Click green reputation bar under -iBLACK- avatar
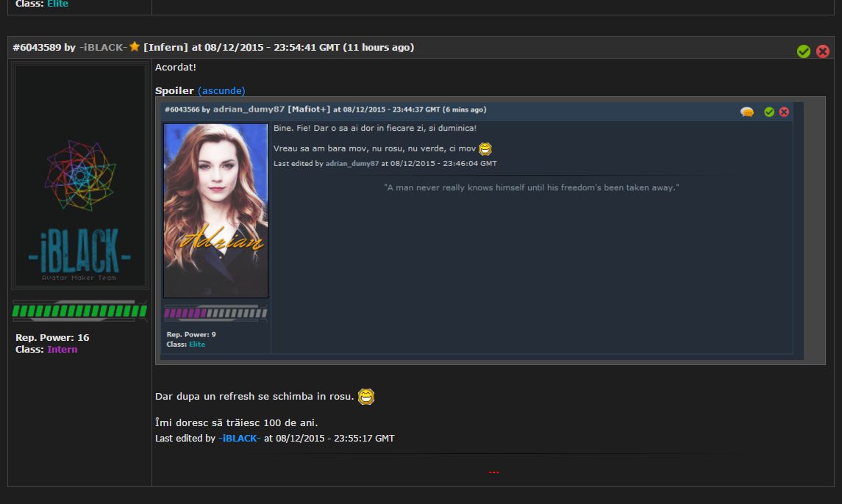The image size is (842, 504). [79, 311]
